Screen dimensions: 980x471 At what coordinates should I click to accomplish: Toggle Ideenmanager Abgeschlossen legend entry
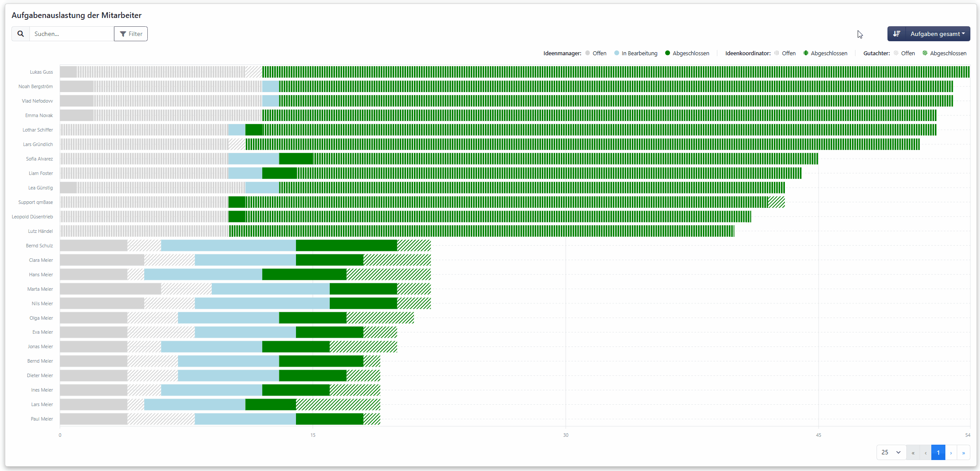click(687, 53)
